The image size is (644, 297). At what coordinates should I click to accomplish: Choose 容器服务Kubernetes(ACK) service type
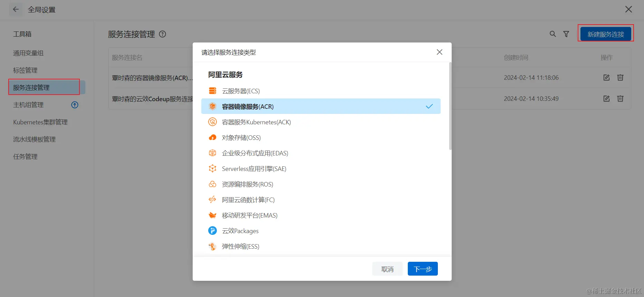click(321, 122)
